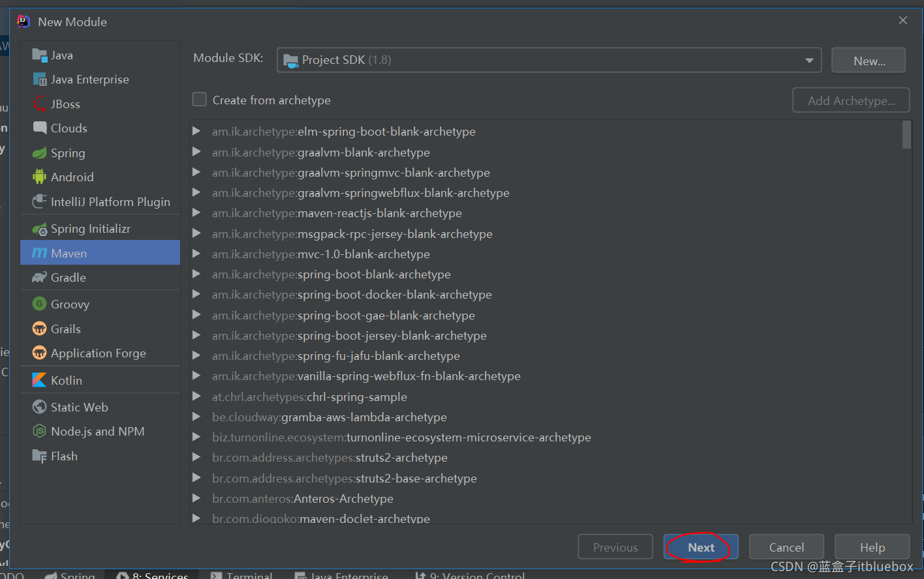Select spring-fu-jafu-blank-archetype row text

pos(336,355)
